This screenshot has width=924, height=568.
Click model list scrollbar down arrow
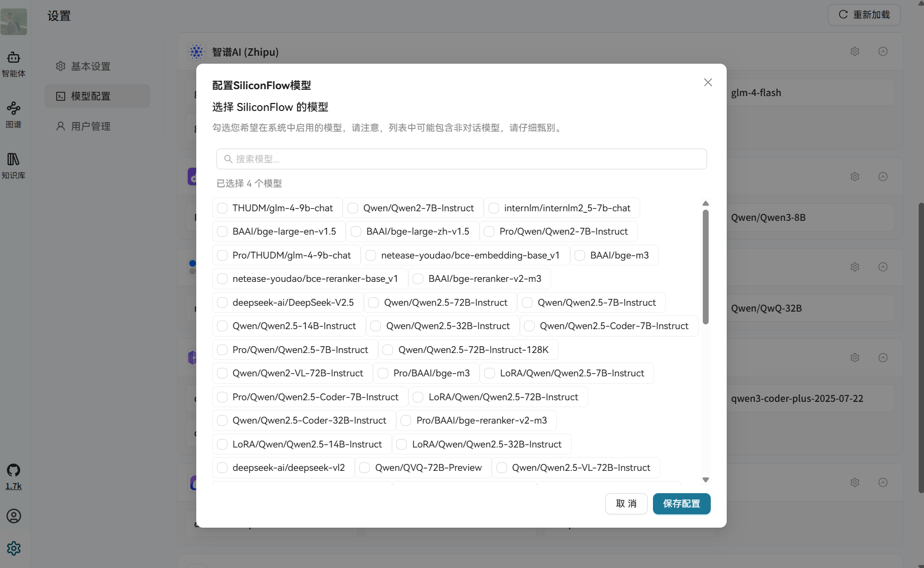point(705,480)
